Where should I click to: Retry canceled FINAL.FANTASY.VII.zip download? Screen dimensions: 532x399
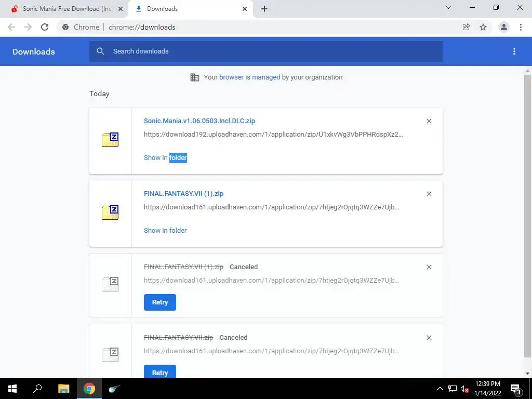(160, 373)
